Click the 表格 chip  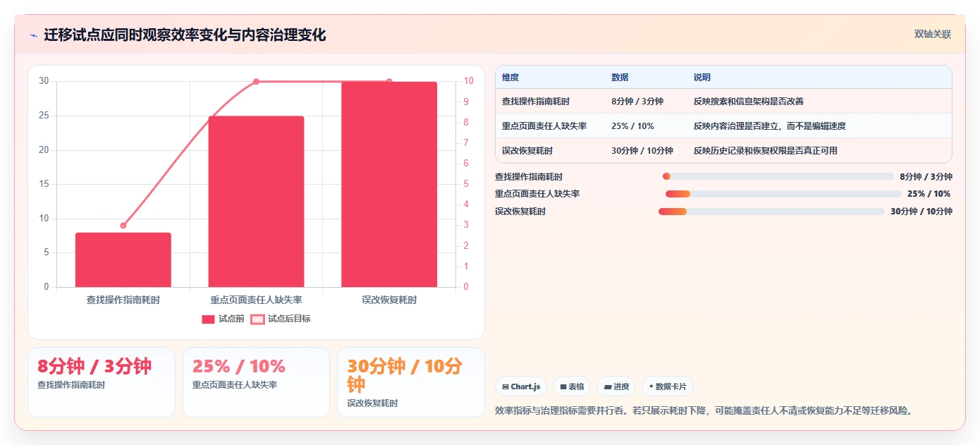(x=572, y=386)
